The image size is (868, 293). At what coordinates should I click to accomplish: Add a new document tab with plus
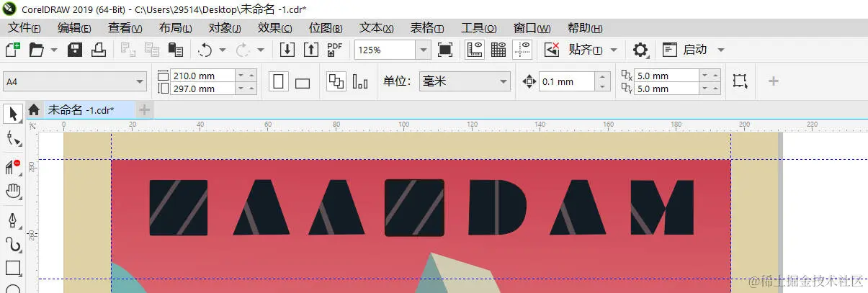tap(144, 110)
